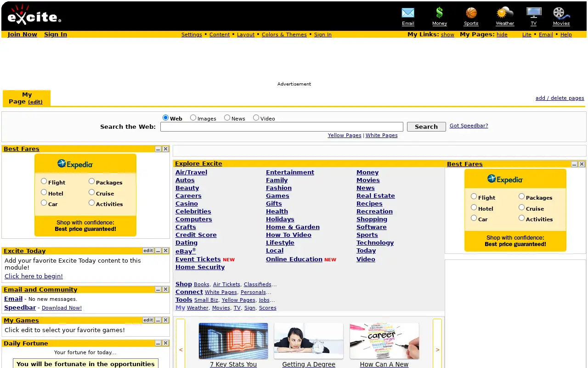Click the previous carousel arrow

click(x=181, y=350)
